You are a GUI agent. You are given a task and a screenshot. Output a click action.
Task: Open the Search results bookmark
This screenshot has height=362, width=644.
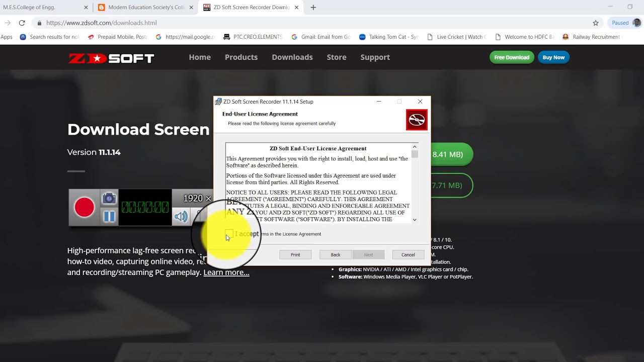(x=49, y=37)
